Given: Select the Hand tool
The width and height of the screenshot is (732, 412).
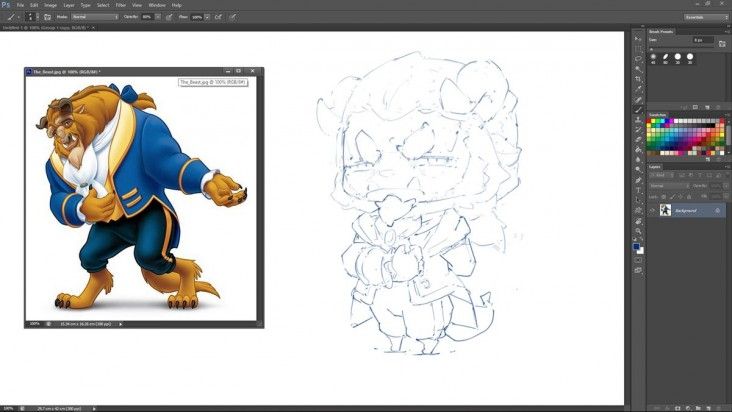Looking at the screenshot, I should 638,220.
